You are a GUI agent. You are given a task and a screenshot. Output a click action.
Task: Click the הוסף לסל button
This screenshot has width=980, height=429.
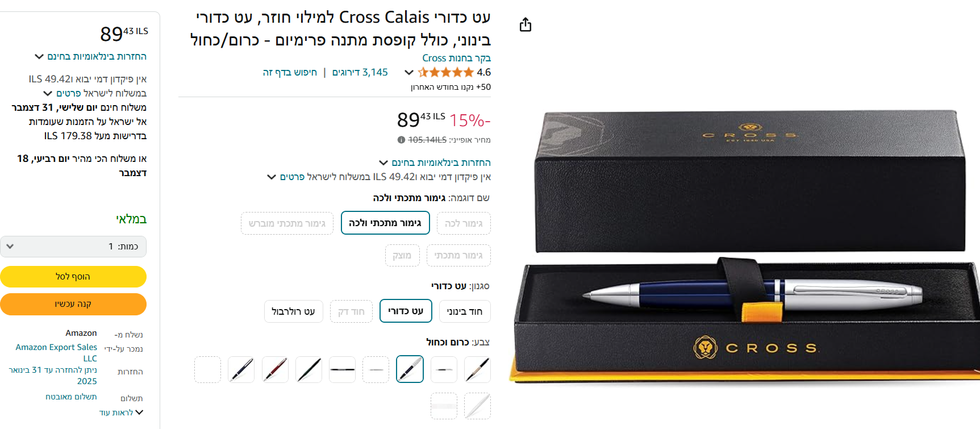coord(73,277)
